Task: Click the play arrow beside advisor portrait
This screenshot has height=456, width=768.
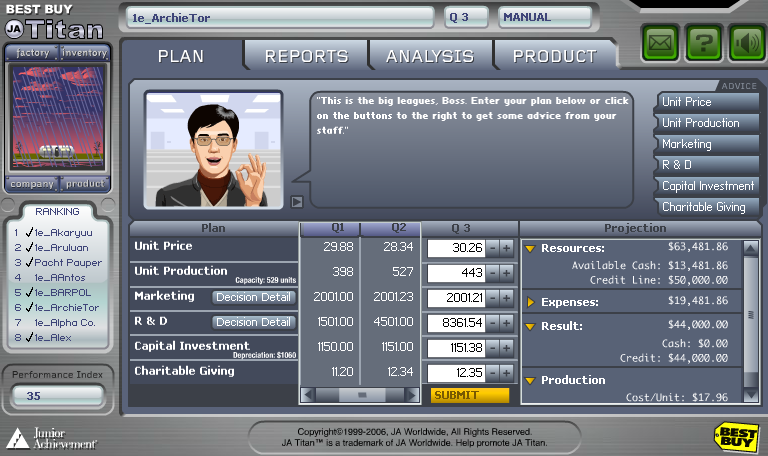Action: pos(297,202)
